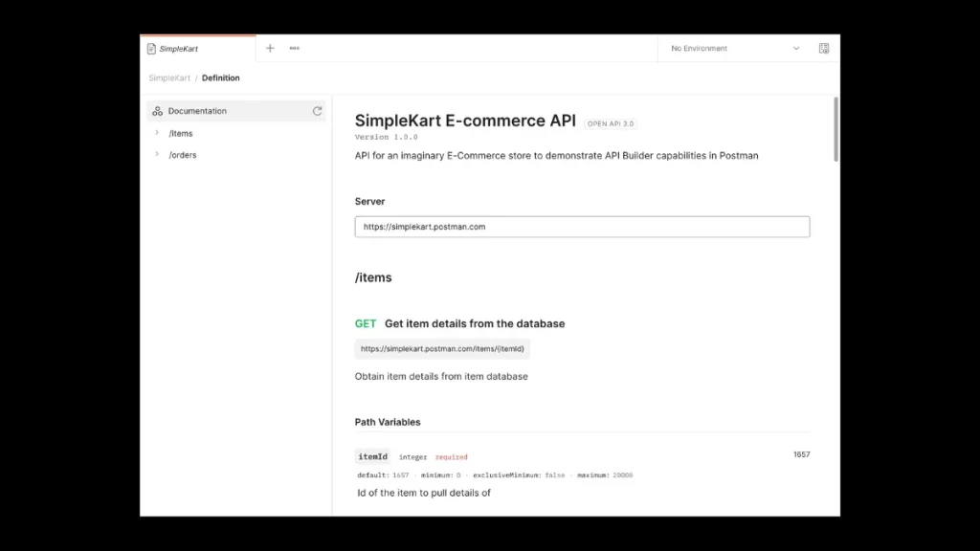
Task: Click the /items section heading
Action: pyautogui.click(x=373, y=277)
